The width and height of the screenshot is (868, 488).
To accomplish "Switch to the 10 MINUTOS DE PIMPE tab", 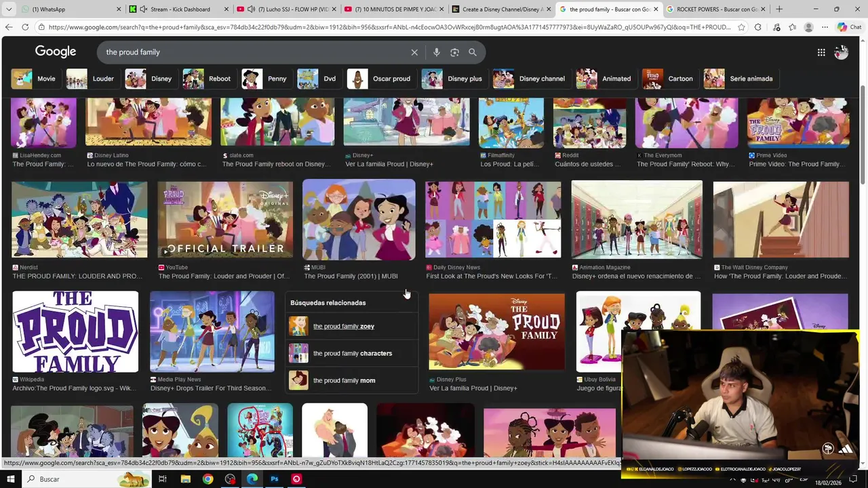I will pos(393,9).
